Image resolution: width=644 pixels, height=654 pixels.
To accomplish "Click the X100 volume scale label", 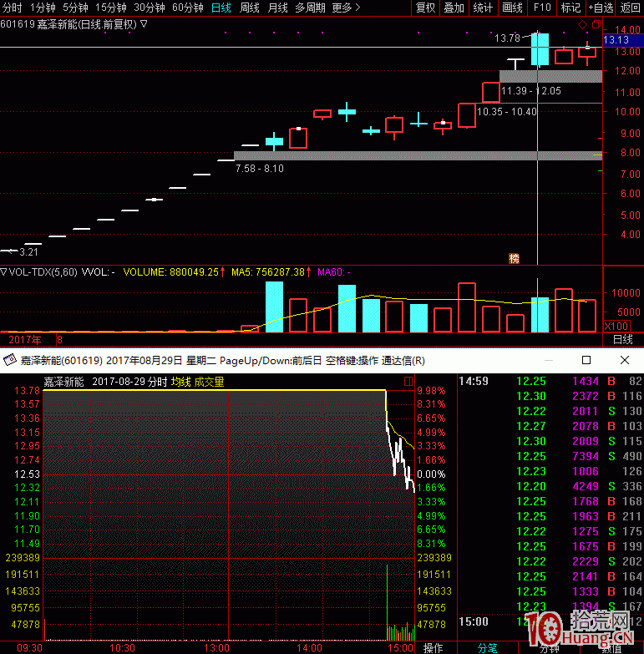I will pos(616,327).
